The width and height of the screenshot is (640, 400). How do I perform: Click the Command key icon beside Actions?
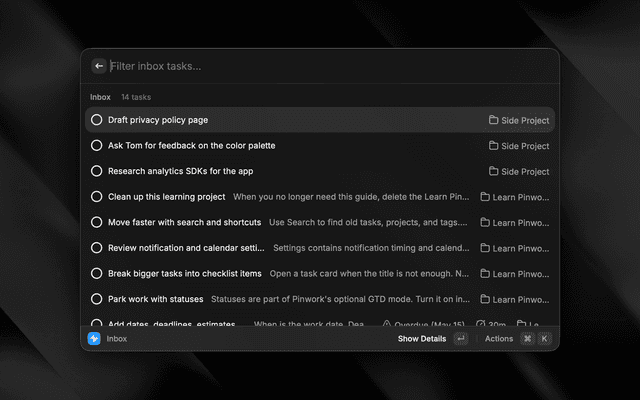[527, 338]
